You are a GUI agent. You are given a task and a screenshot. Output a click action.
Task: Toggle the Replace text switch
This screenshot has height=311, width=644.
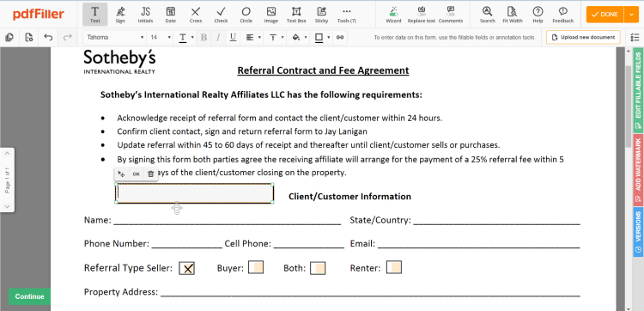422,15
